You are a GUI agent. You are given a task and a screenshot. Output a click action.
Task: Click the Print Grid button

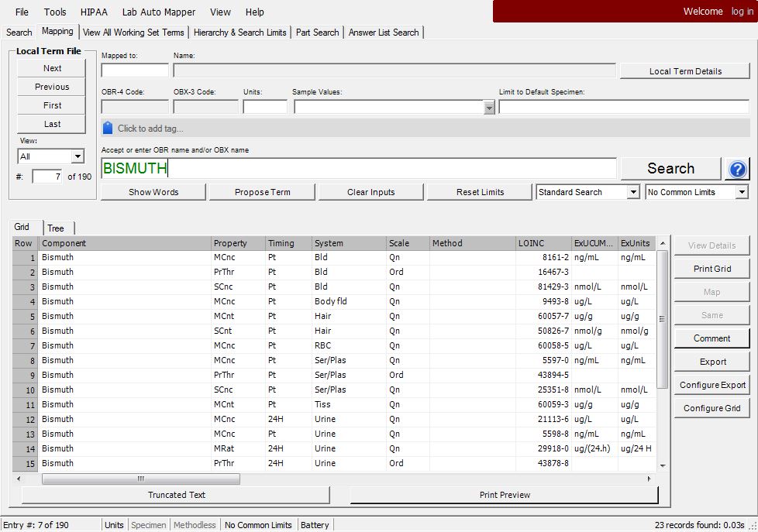[x=712, y=269]
